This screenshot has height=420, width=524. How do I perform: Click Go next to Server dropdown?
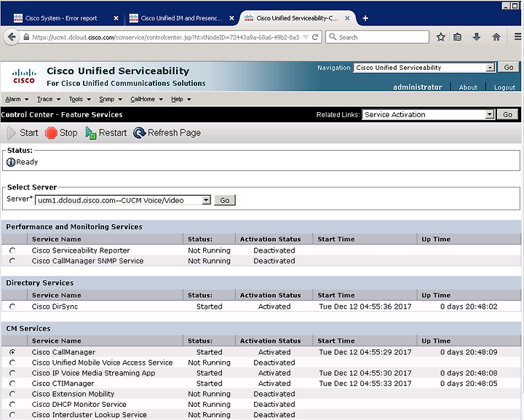[225, 200]
